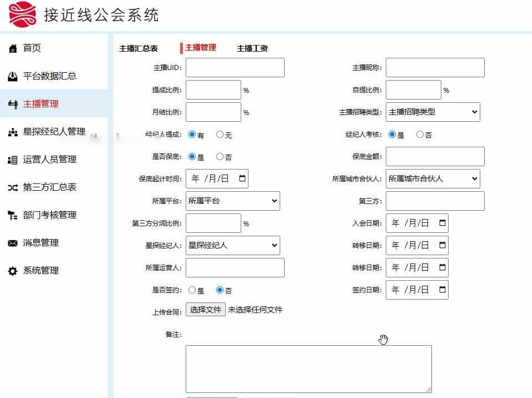Focus the 主播昵称 input field

pyautogui.click(x=435, y=67)
